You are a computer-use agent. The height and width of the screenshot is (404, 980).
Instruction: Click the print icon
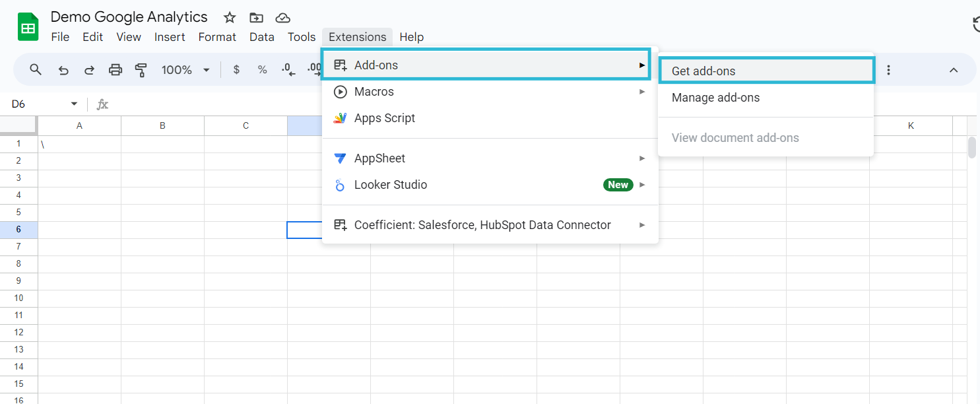pyautogui.click(x=115, y=69)
